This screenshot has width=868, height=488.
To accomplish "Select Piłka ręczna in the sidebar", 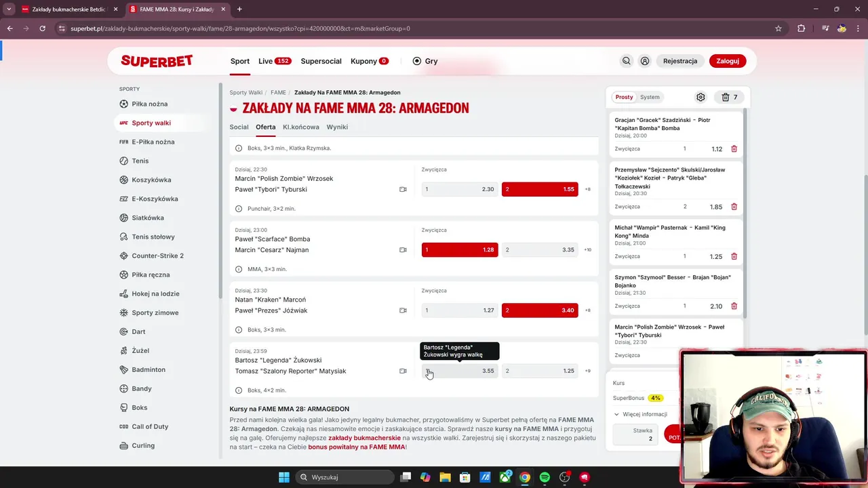I will click(144, 274).
